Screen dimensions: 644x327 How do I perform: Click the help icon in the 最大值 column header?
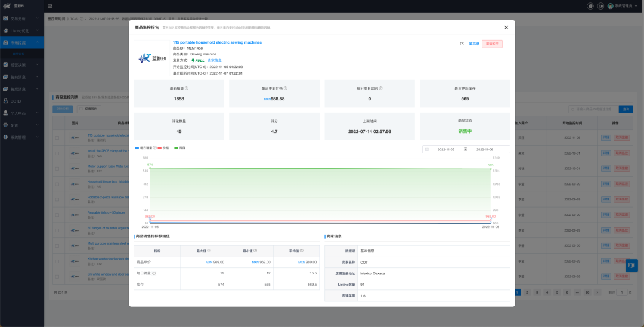click(x=209, y=251)
